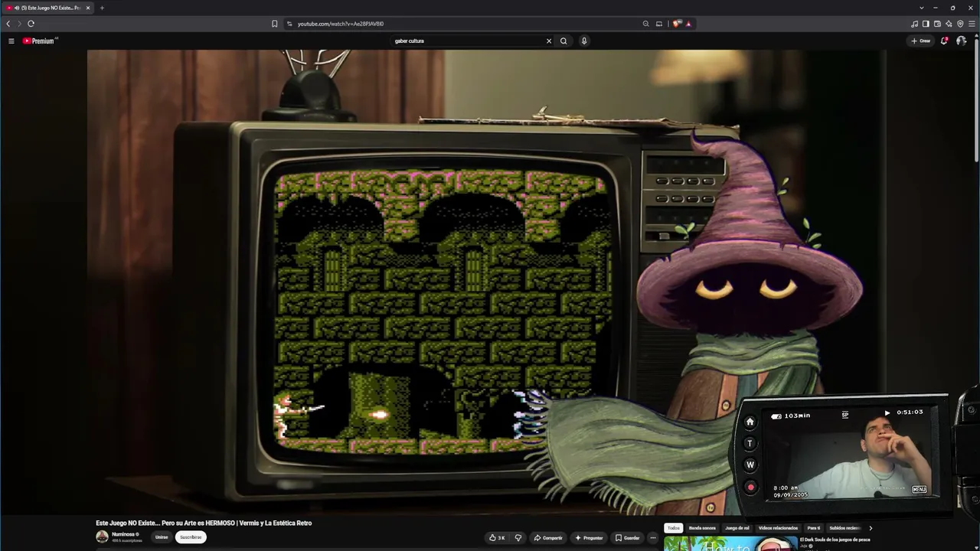This screenshot has width=980, height=551.
Task: Open the Crear menu
Action: [921, 41]
